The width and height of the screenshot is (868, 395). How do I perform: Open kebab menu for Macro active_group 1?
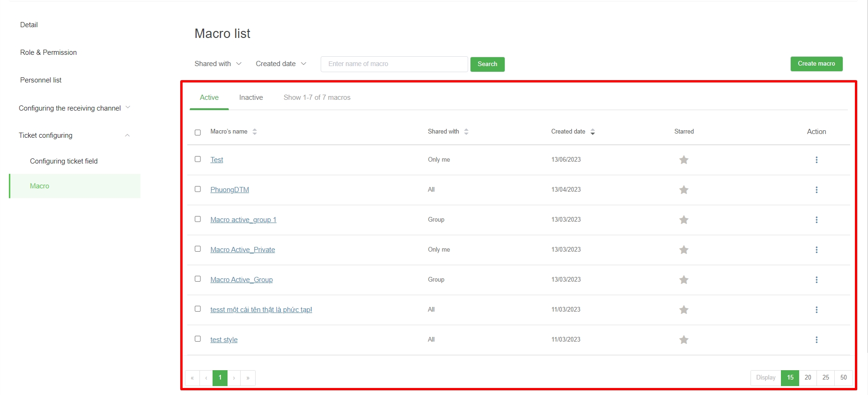pos(816,220)
